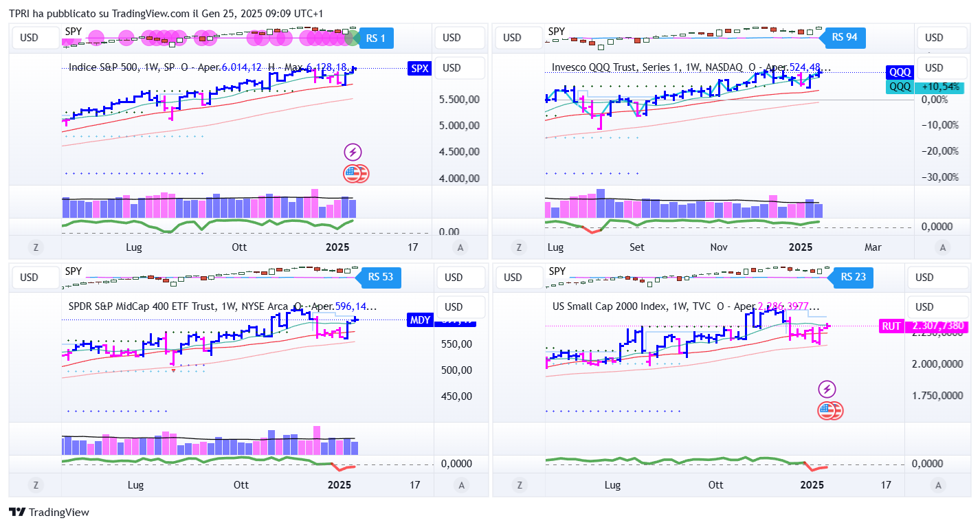Click the Z timezone button under the S&P 500 chart
The height and width of the screenshot is (527, 980).
tap(35, 247)
